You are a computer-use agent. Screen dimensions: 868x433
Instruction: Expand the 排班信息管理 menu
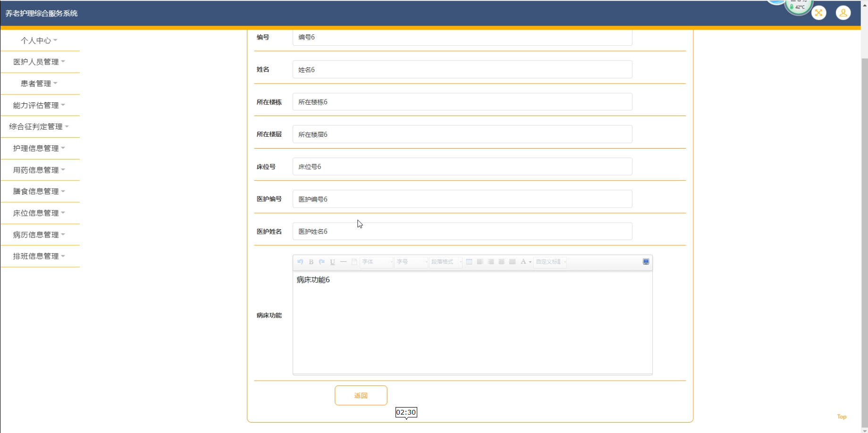click(x=40, y=256)
